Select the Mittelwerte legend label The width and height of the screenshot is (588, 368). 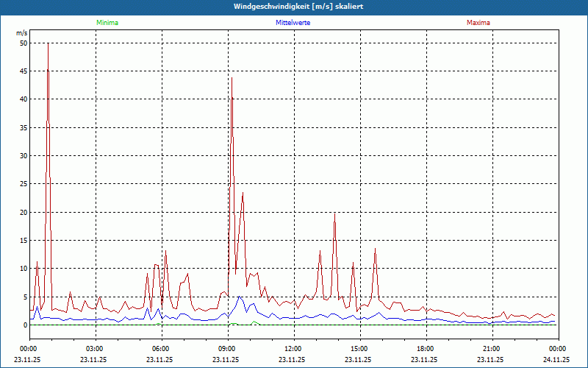(293, 23)
